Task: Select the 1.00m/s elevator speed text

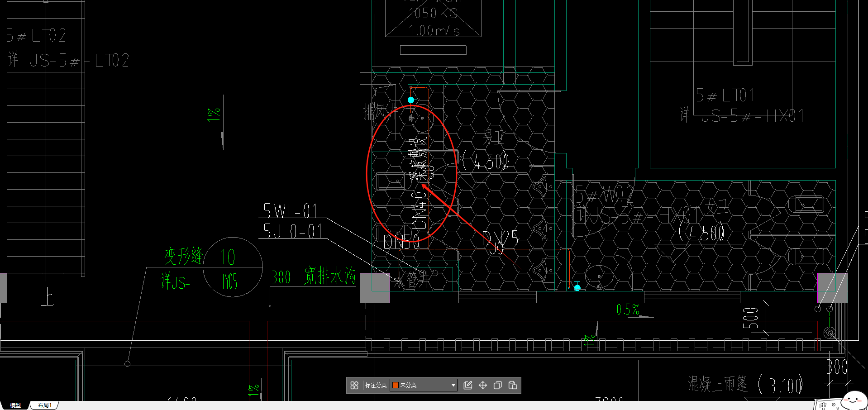Action: coord(434,31)
